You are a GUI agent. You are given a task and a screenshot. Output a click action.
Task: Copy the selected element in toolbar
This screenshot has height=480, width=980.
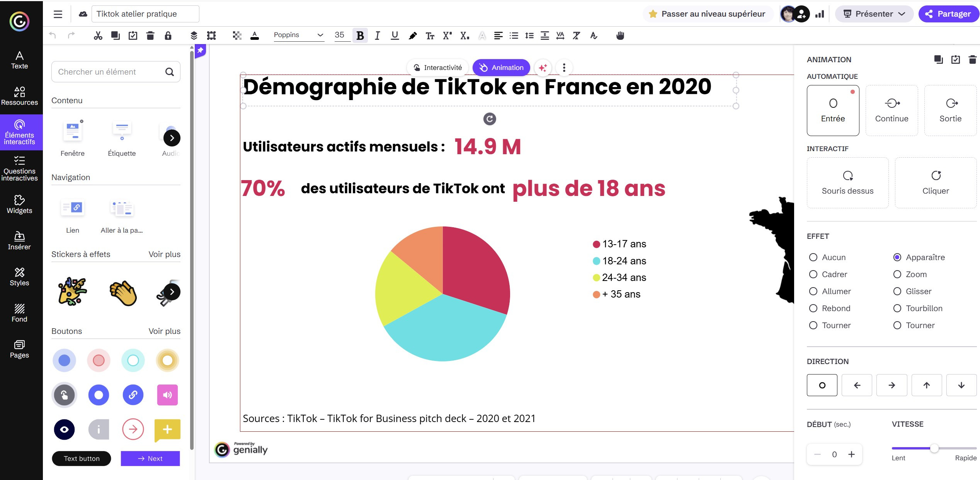[x=115, y=36]
